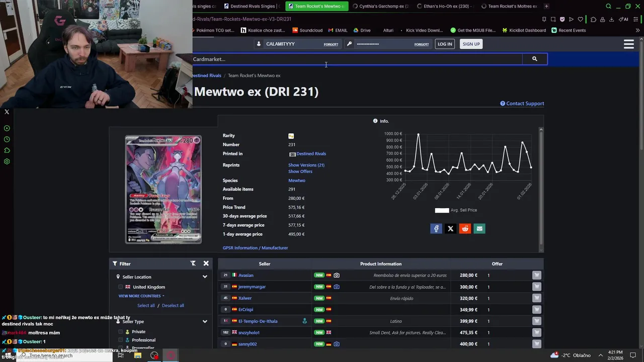Show more bookmarks via overflow chevron
The width and height of the screenshot is (644, 362).
point(637,30)
